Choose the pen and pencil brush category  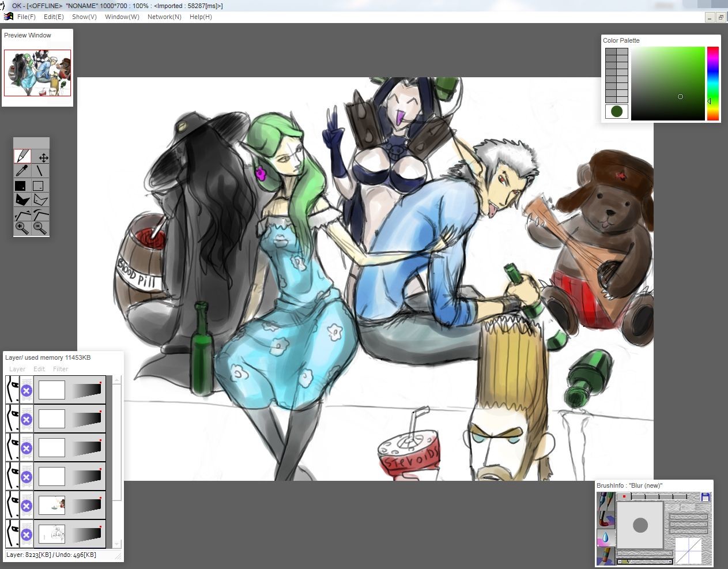tap(606, 501)
